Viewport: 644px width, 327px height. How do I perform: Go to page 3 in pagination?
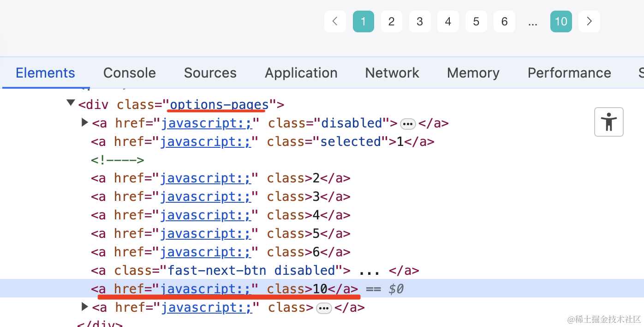tap(420, 22)
